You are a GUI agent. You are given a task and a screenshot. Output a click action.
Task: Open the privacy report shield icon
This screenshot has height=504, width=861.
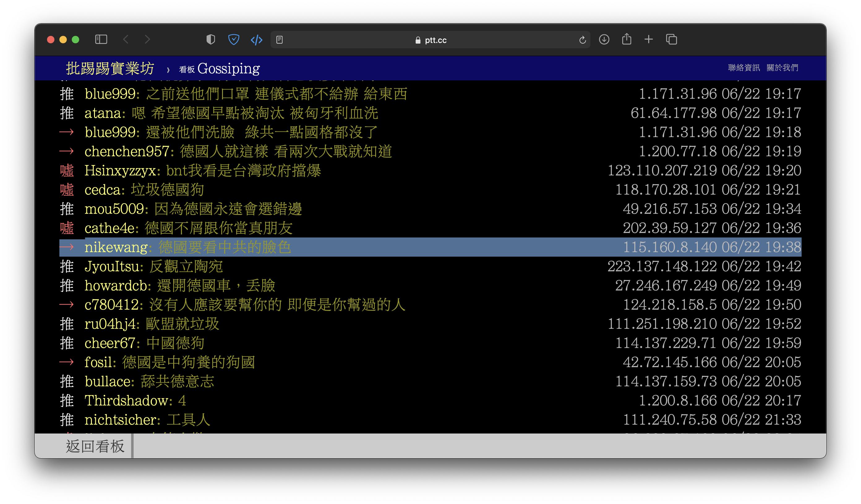(x=211, y=40)
